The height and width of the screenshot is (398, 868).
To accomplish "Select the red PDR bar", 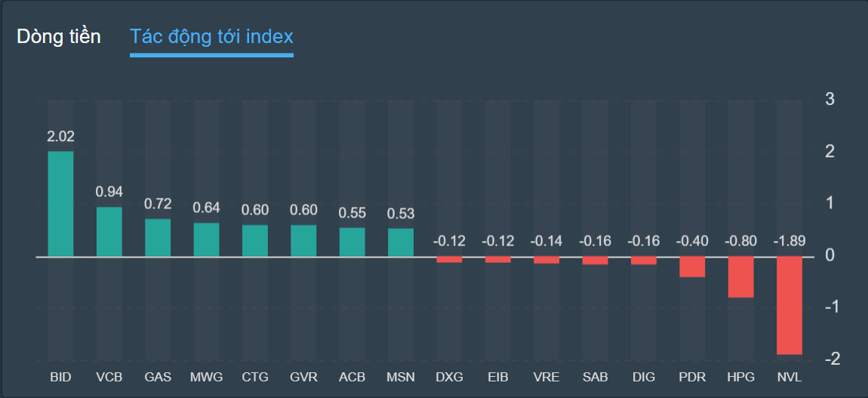I will click(x=692, y=267).
